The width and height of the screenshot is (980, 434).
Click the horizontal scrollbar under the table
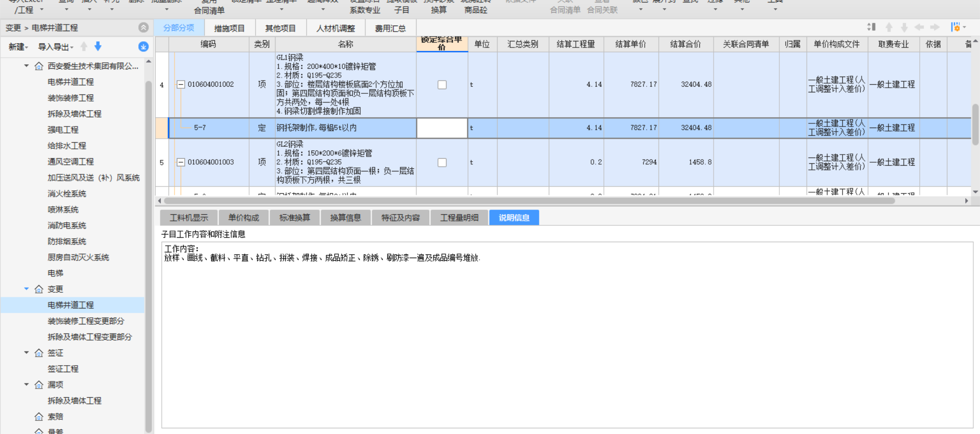point(528,201)
